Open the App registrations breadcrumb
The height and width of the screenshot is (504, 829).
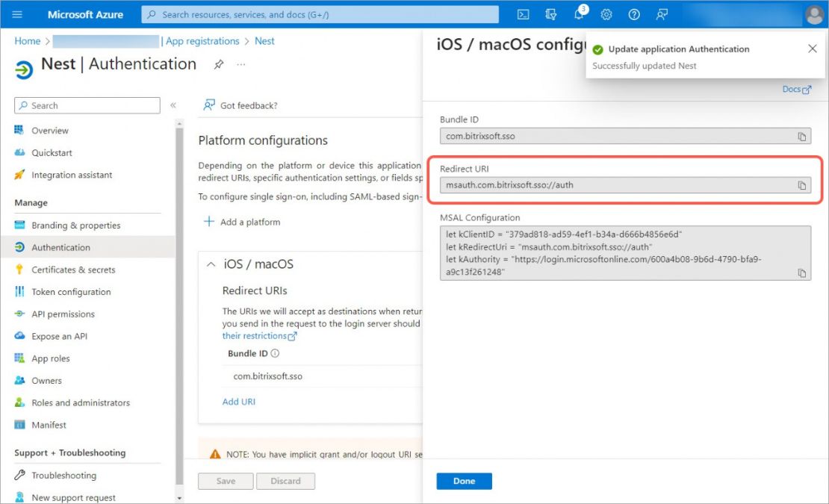point(202,41)
